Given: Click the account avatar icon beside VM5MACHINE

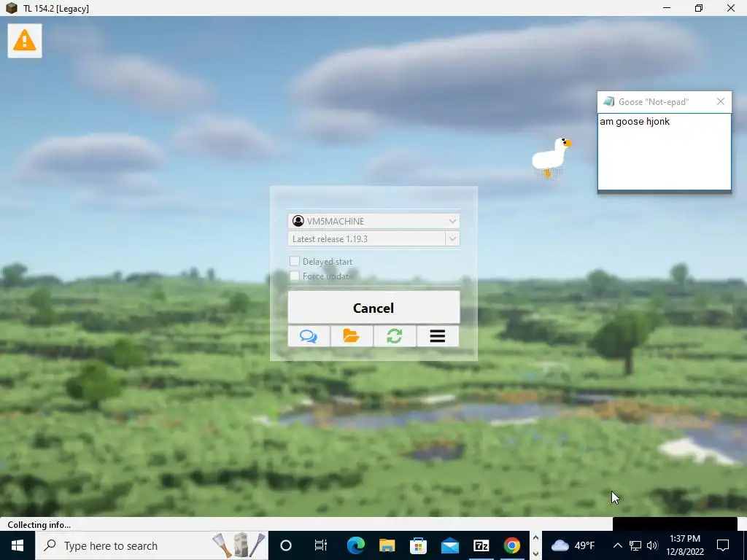Looking at the screenshot, I should click(x=298, y=221).
